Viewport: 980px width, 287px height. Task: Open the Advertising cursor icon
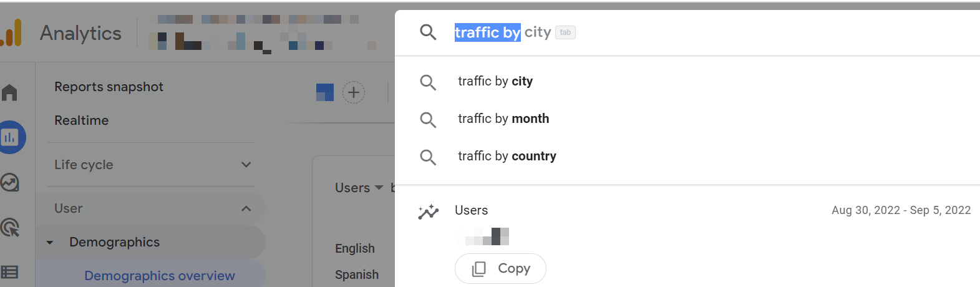coord(10,227)
